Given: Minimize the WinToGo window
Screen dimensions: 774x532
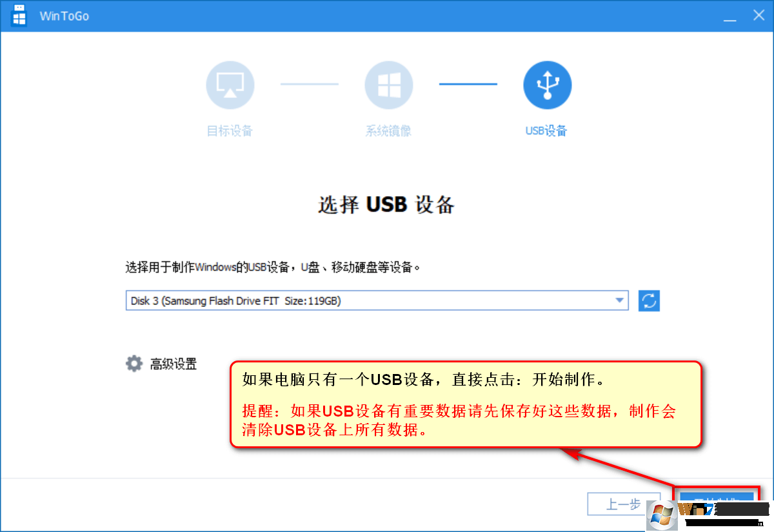Looking at the screenshot, I should [x=729, y=16].
